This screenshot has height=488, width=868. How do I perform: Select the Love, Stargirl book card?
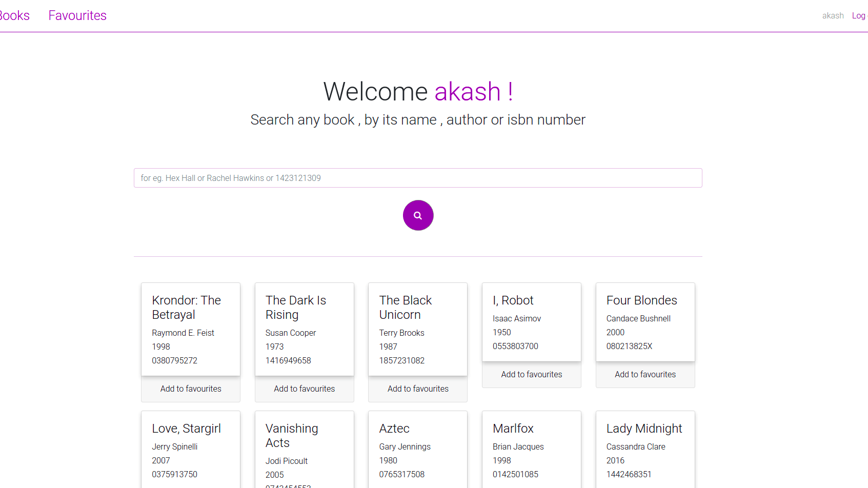[x=191, y=450]
